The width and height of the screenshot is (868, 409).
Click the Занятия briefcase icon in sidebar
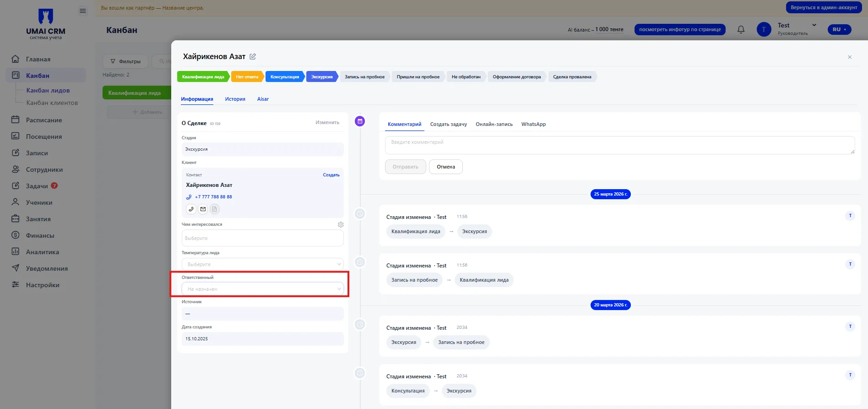coord(15,218)
